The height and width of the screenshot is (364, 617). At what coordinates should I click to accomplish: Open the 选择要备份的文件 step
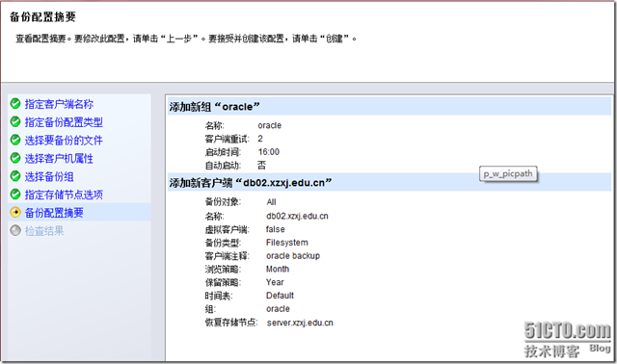(64, 141)
